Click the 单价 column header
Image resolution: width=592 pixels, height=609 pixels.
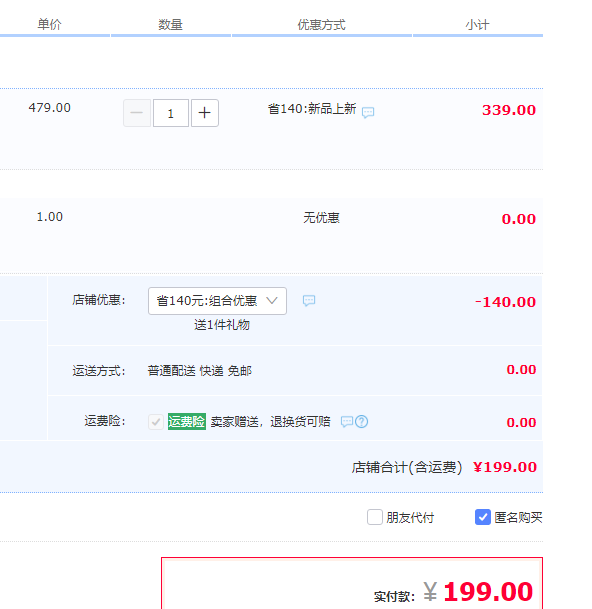[x=49, y=24]
